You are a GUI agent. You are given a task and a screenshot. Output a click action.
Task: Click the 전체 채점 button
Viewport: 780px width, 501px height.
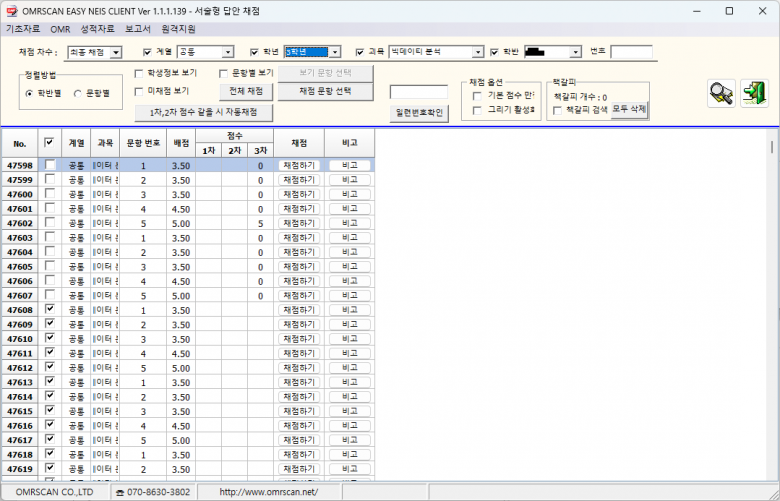tap(245, 91)
